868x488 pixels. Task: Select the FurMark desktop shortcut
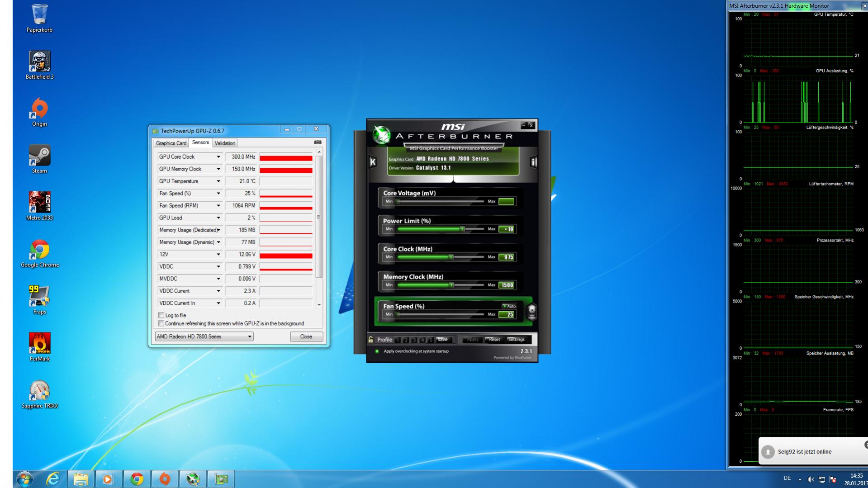39,347
